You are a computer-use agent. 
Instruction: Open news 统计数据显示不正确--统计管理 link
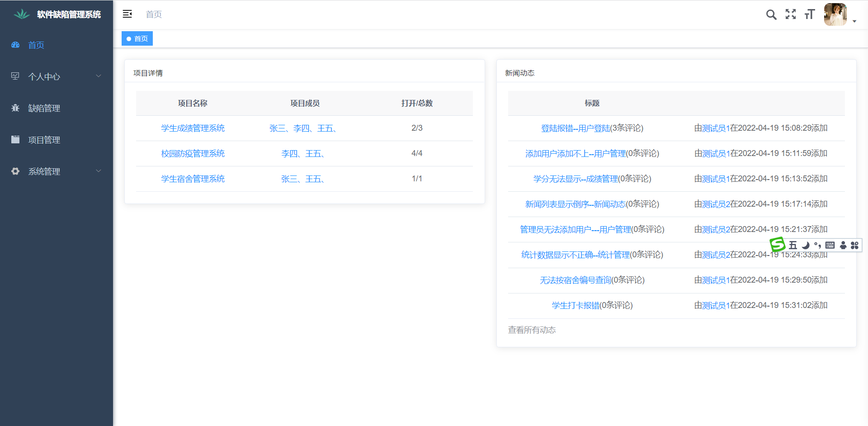[x=576, y=255]
